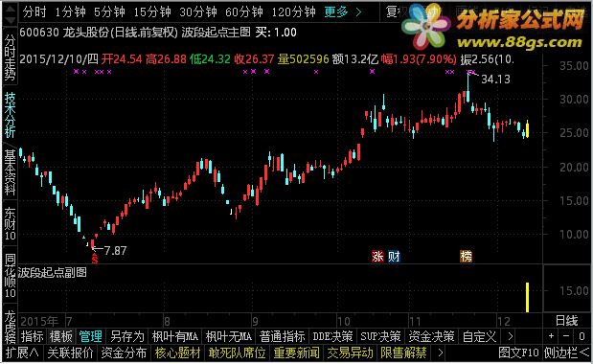593x364 pixels.
Task: Apply the 枫叶无MA template
Action: coord(228,336)
